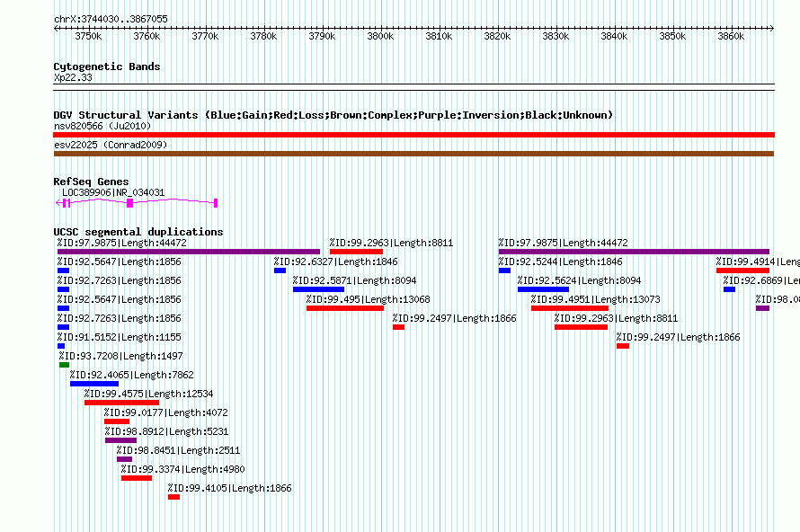800x532 pixels.
Task: Click the 3820k scale tick label
Action: pyautogui.click(x=497, y=36)
